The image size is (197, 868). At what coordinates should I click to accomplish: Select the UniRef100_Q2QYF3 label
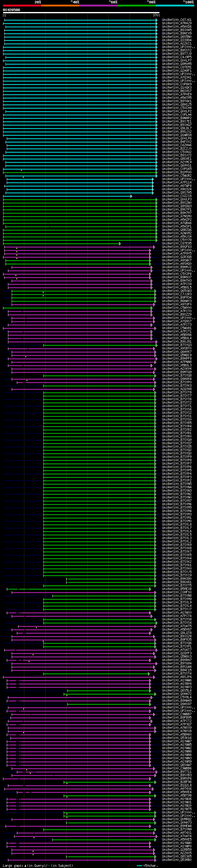[177, 653]
